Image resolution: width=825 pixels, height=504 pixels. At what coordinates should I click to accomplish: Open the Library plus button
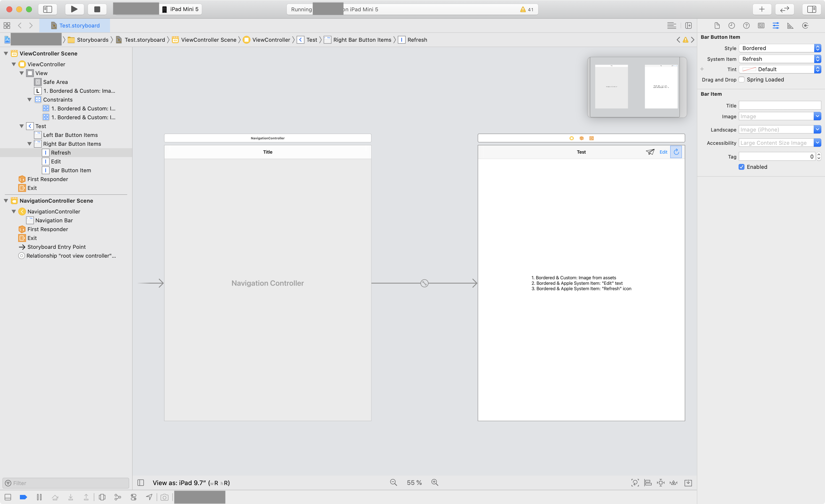pos(762,9)
